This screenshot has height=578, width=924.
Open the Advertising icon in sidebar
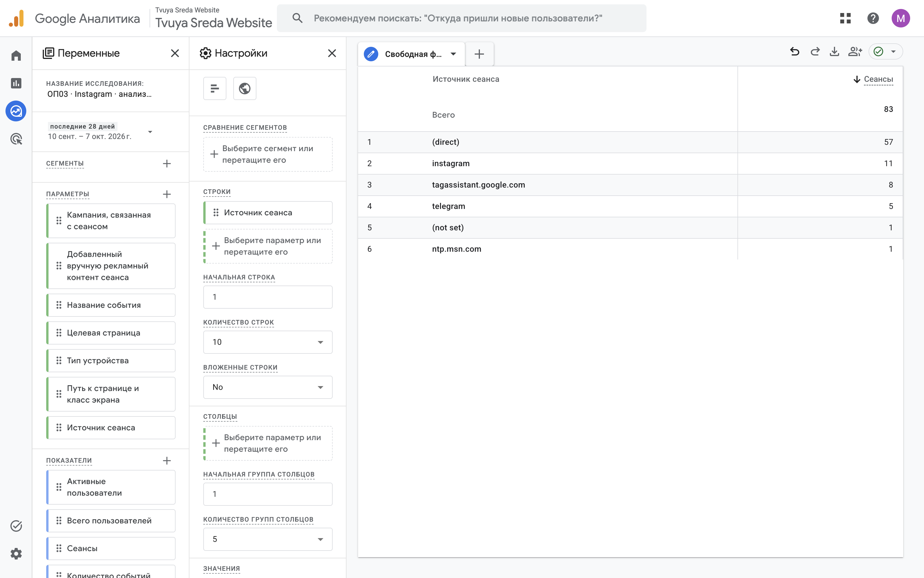16,139
